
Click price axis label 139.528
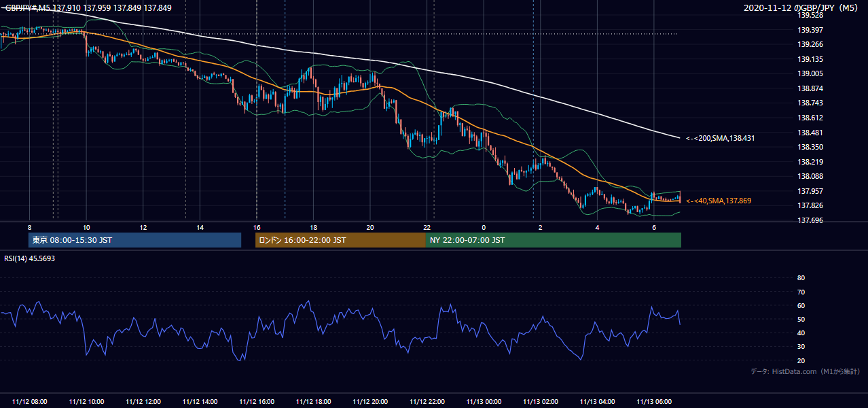click(810, 15)
